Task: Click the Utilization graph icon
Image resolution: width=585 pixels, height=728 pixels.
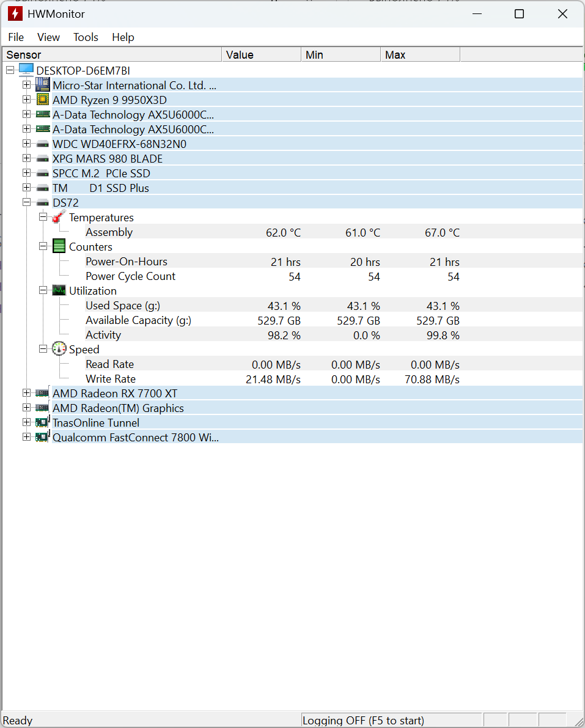Action: click(x=59, y=290)
